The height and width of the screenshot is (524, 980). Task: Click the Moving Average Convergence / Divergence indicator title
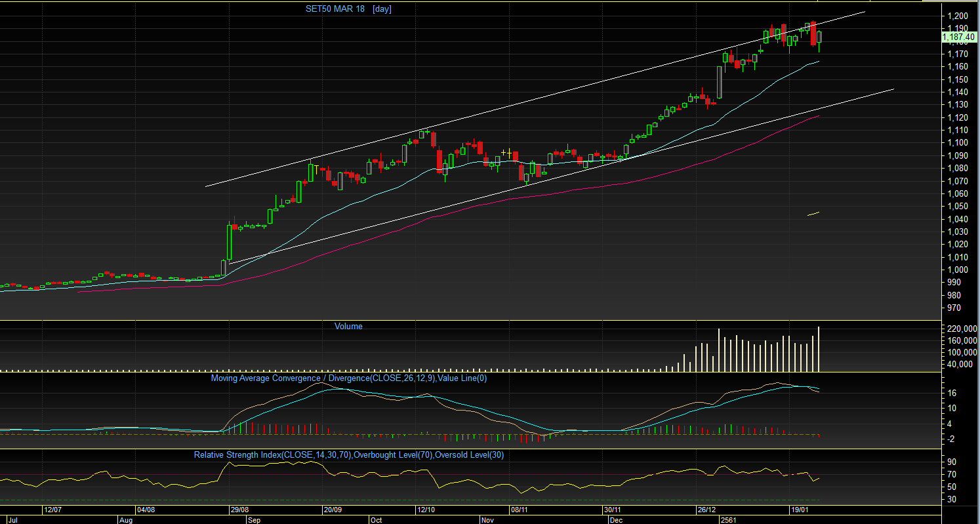(348, 378)
